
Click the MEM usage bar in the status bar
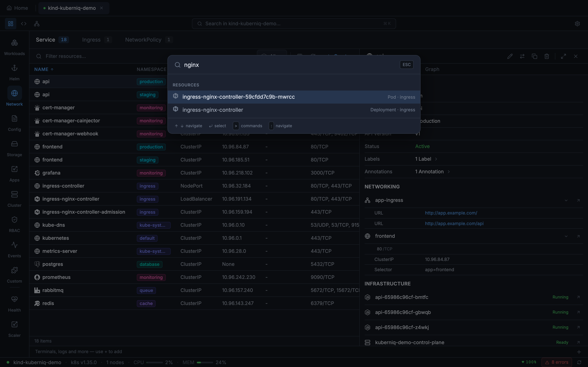tap(204, 362)
